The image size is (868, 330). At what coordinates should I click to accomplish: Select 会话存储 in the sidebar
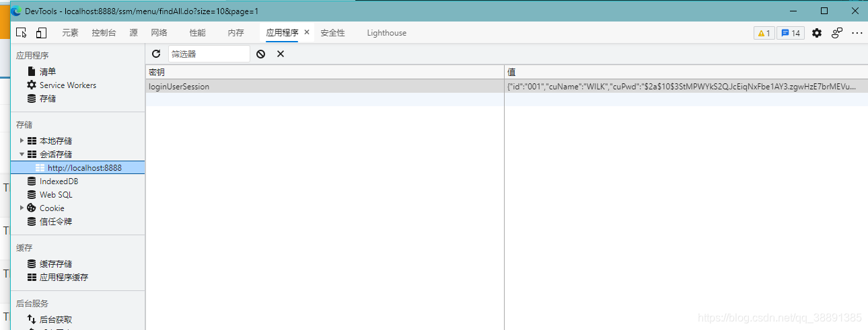click(55, 155)
